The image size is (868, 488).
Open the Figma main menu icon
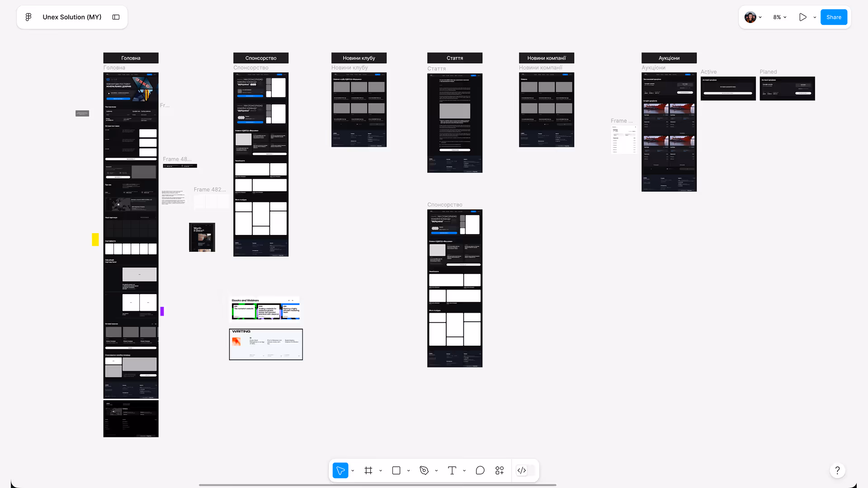(28, 17)
